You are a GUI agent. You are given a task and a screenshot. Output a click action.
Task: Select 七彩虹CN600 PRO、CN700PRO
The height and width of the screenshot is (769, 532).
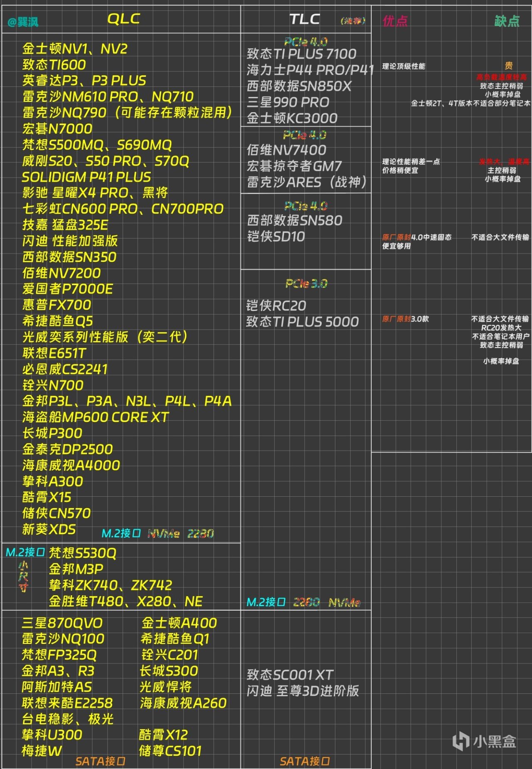coord(123,209)
